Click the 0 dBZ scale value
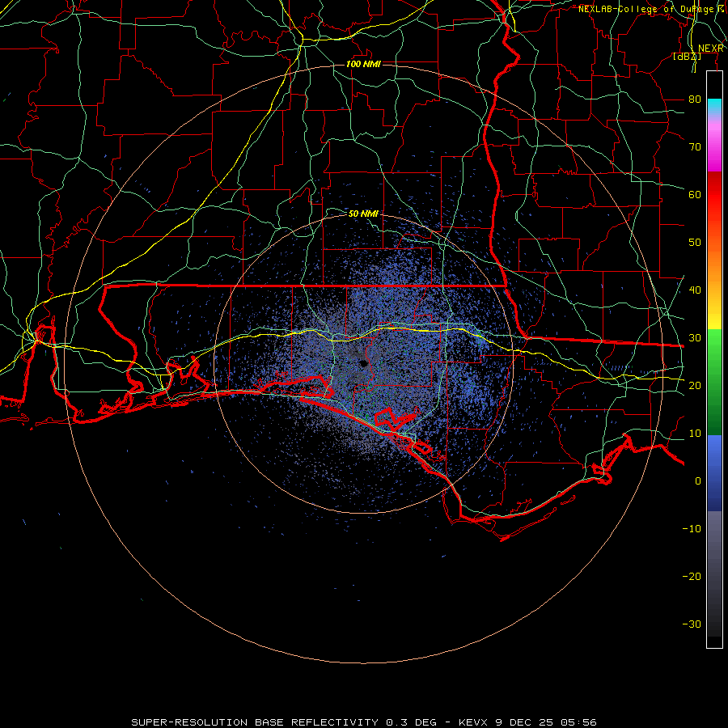Screen dimensions: 728x728 pyautogui.click(x=698, y=481)
